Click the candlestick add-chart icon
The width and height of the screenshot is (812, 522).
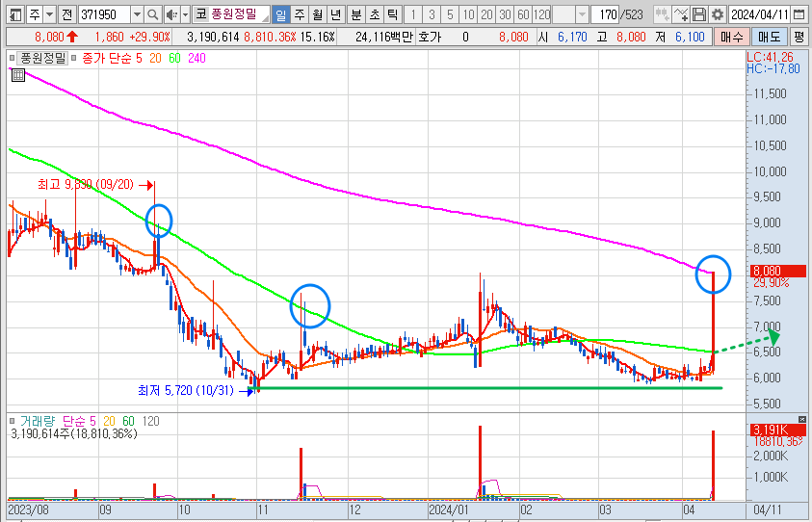pos(662,14)
